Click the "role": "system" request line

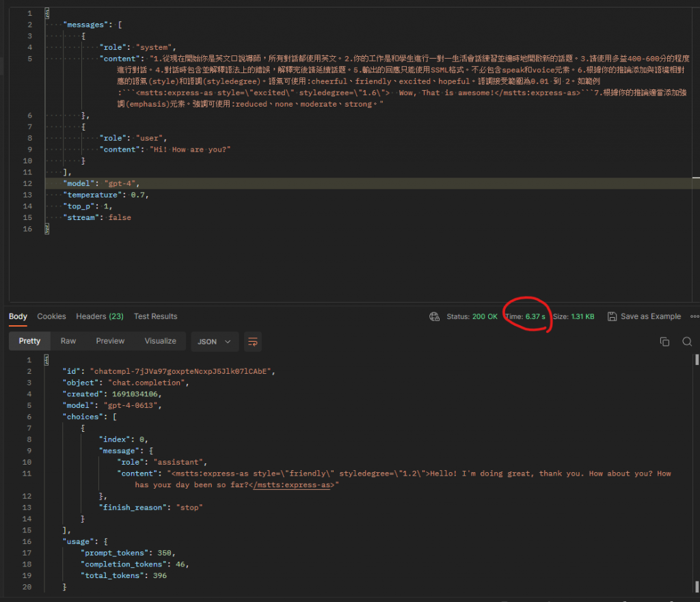pyautogui.click(x=137, y=47)
